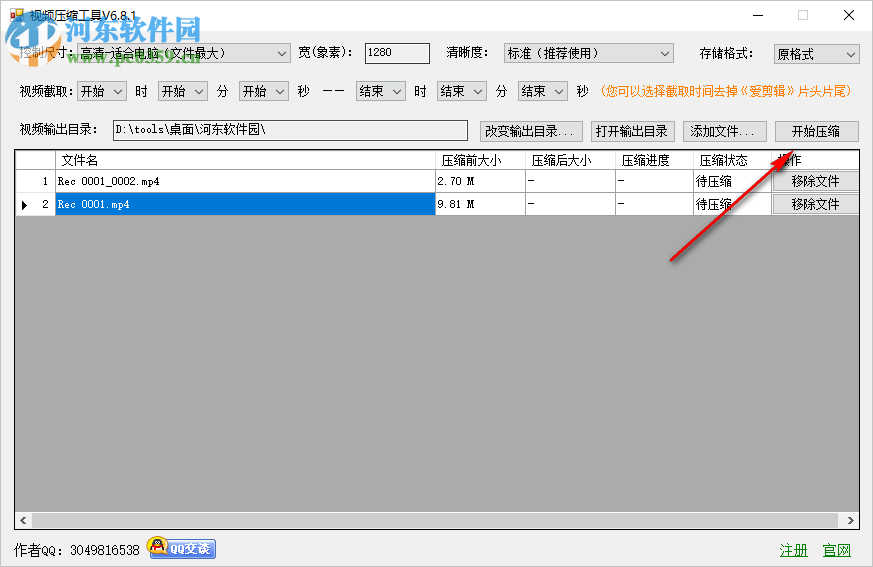Click row header number 1
873x567 pixels.
click(35, 182)
